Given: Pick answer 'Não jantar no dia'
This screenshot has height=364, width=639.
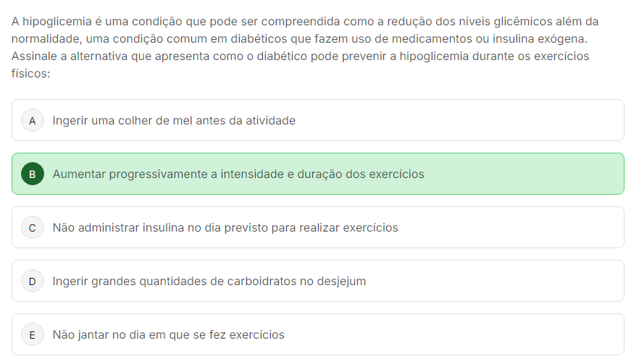Looking at the screenshot, I should click(168, 335).
